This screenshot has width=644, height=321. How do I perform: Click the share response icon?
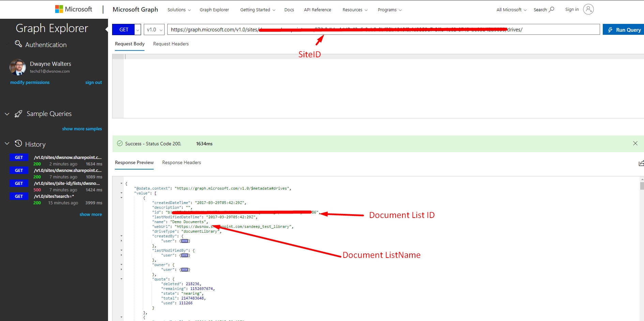click(641, 163)
